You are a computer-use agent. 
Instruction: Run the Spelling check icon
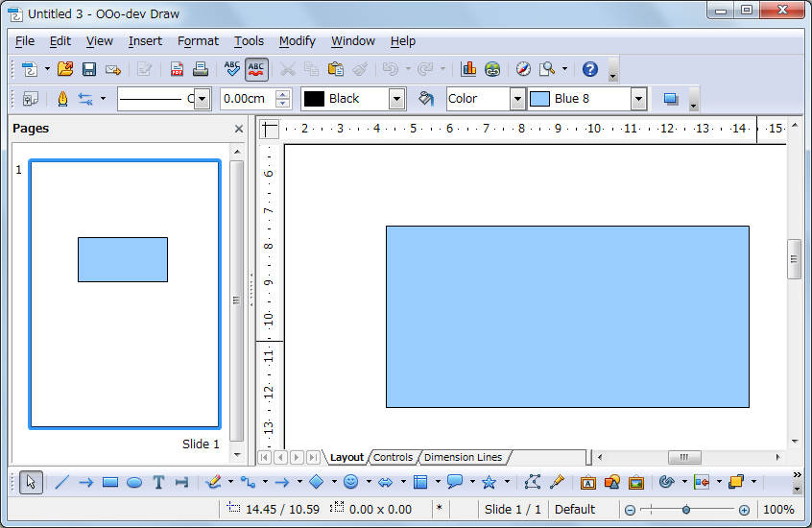(x=232, y=69)
